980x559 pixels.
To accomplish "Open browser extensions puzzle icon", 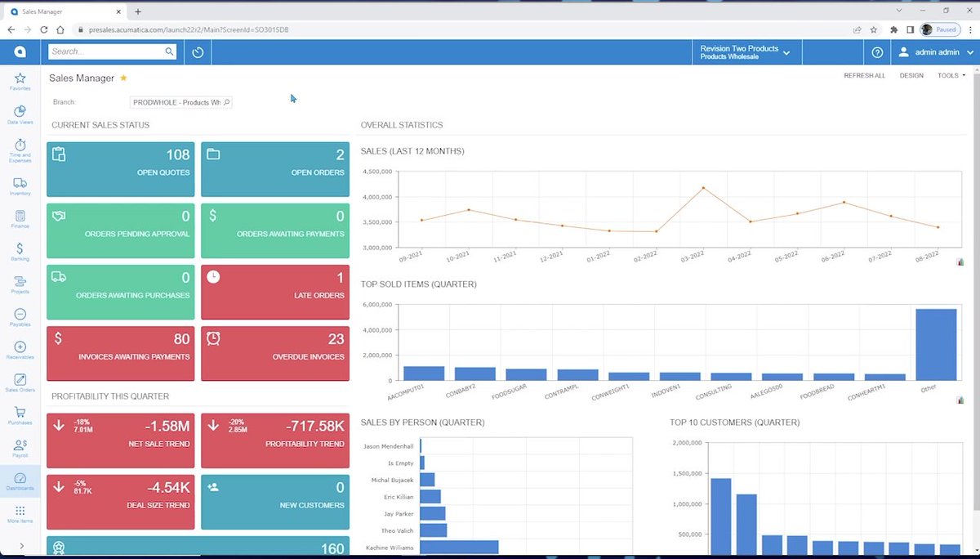I will tap(894, 29).
